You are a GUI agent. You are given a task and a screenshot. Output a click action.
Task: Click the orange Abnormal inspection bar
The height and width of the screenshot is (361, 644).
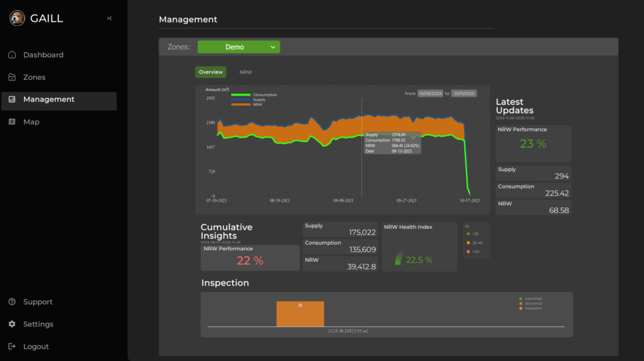tap(300, 314)
